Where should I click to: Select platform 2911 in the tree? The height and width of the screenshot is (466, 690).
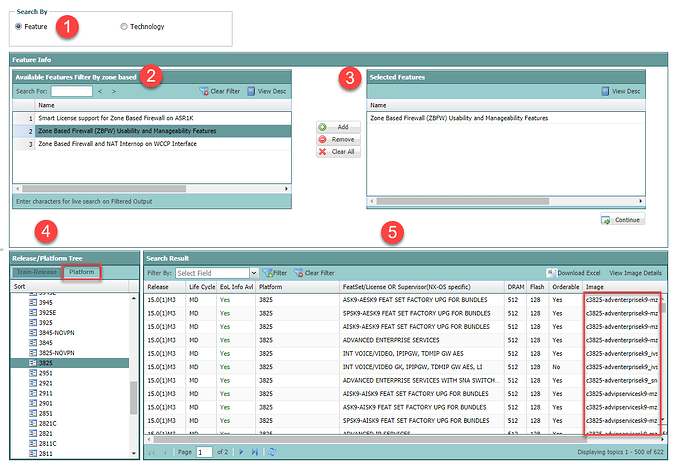tap(45, 393)
